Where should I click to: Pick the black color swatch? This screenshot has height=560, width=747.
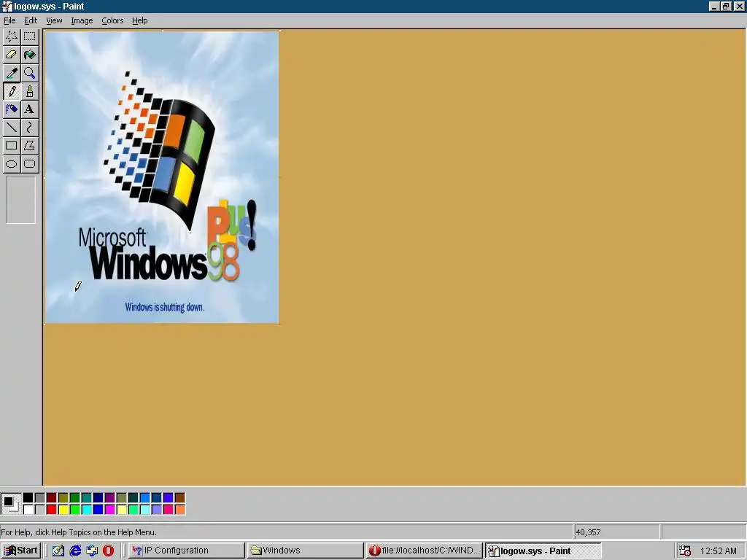tap(28, 497)
